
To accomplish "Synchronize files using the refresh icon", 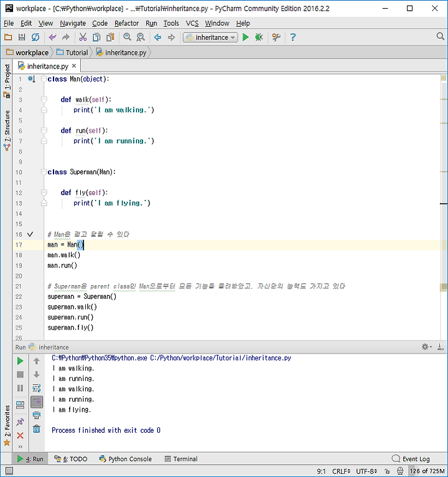I will [x=35, y=37].
